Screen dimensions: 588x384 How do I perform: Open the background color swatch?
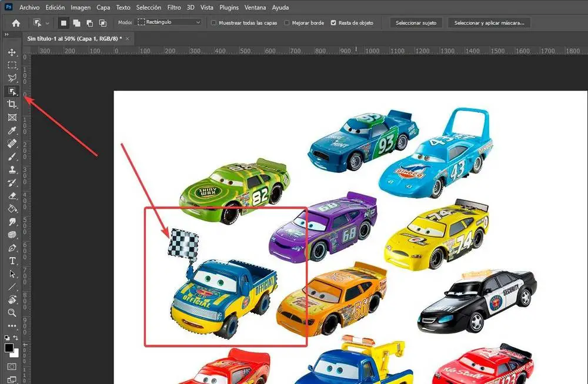[x=16, y=354]
